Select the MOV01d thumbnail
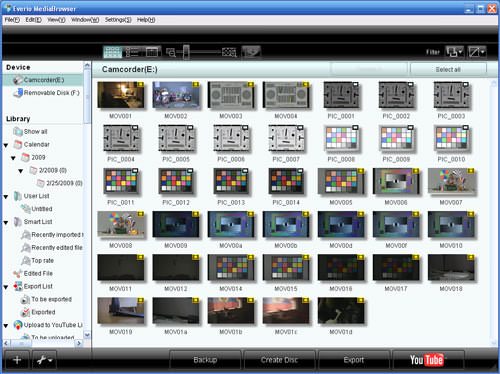 click(x=341, y=310)
